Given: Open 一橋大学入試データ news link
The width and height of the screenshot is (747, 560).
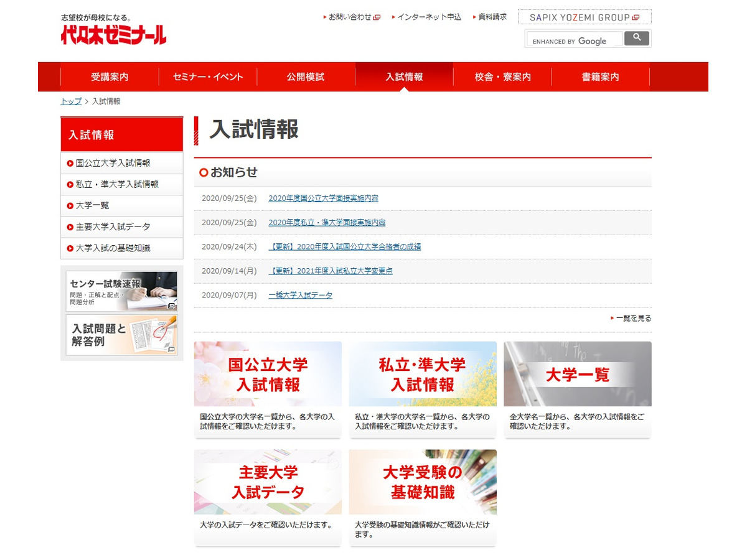Looking at the screenshot, I should (x=300, y=295).
